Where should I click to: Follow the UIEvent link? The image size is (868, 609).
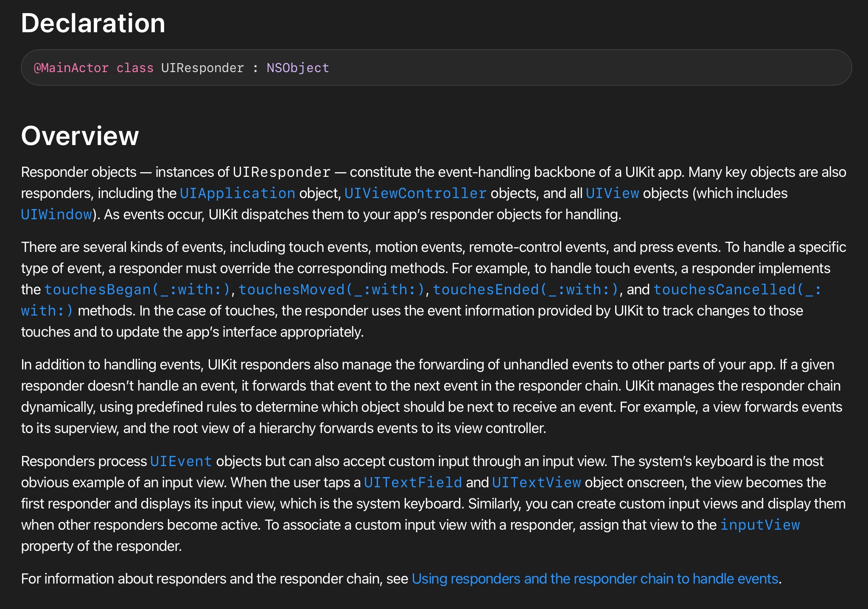[181, 461]
